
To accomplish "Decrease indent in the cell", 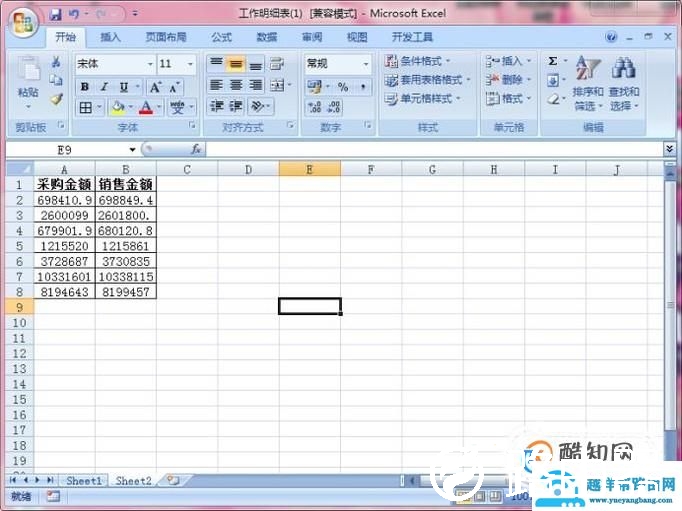I will [x=216, y=106].
